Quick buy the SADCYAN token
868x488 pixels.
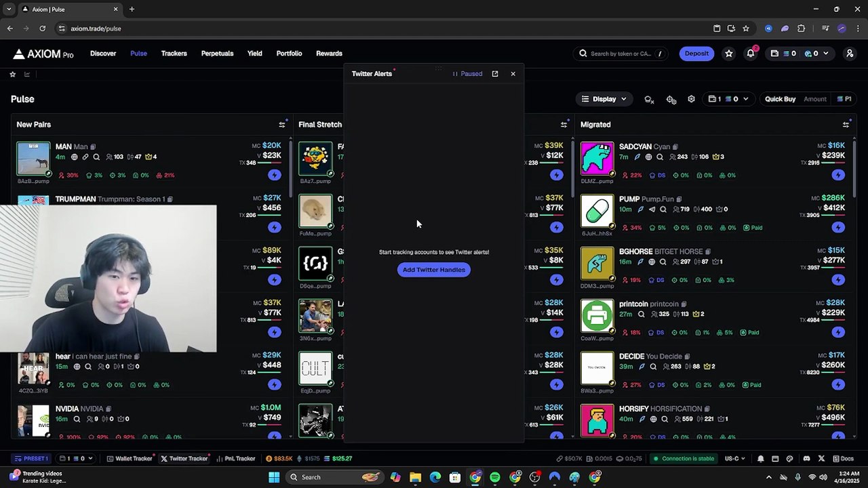coord(838,175)
